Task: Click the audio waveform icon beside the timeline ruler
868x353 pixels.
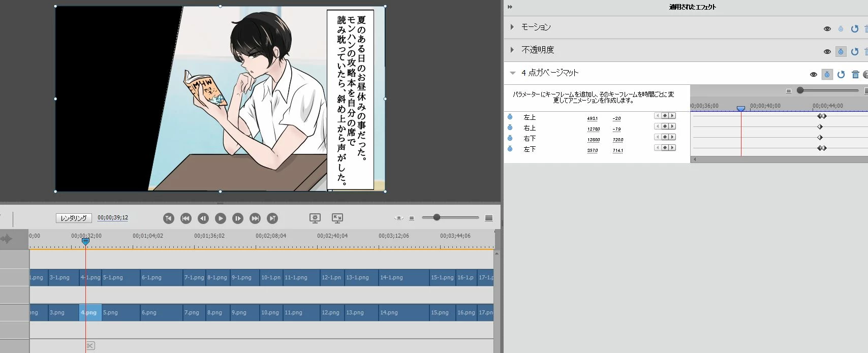Action: click(x=6, y=239)
